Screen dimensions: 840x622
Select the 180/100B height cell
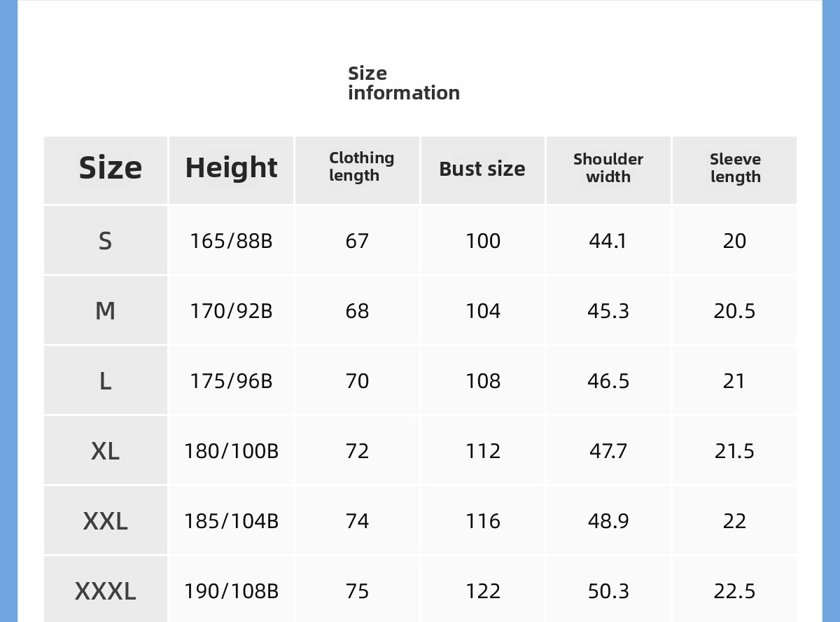point(231,451)
